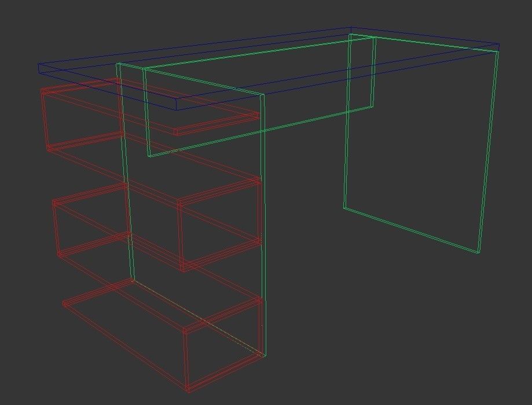Select the red top shelf board
The width and height of the screenshot is (532, 405).
(149, 107)
